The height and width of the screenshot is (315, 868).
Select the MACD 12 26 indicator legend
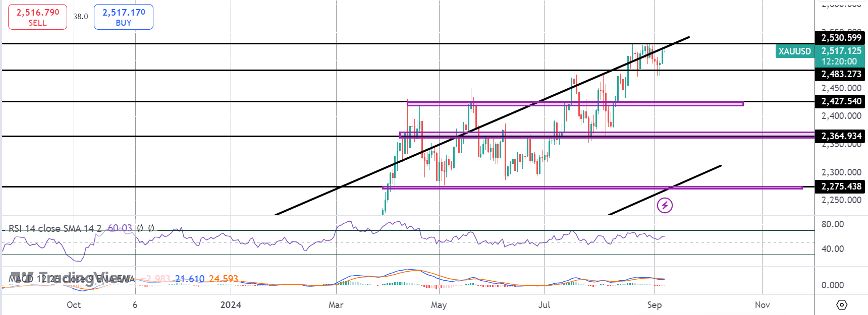point(72,279)
